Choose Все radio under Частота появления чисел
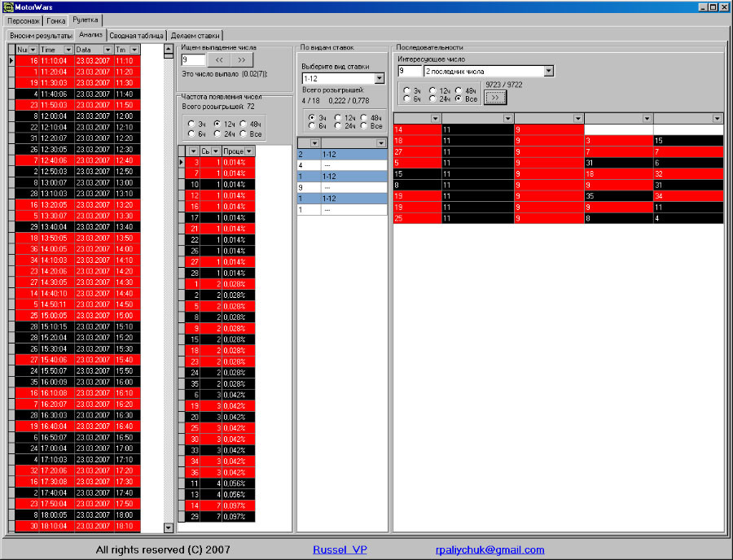Image resolution: width=733 pixels, height=560 pixels. point(243,134)
